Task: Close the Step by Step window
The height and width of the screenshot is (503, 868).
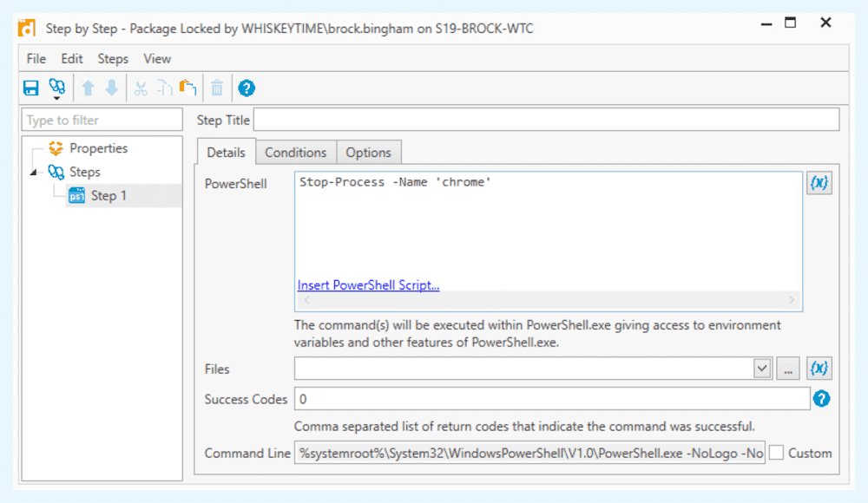Action: click(x=825, y=23)
